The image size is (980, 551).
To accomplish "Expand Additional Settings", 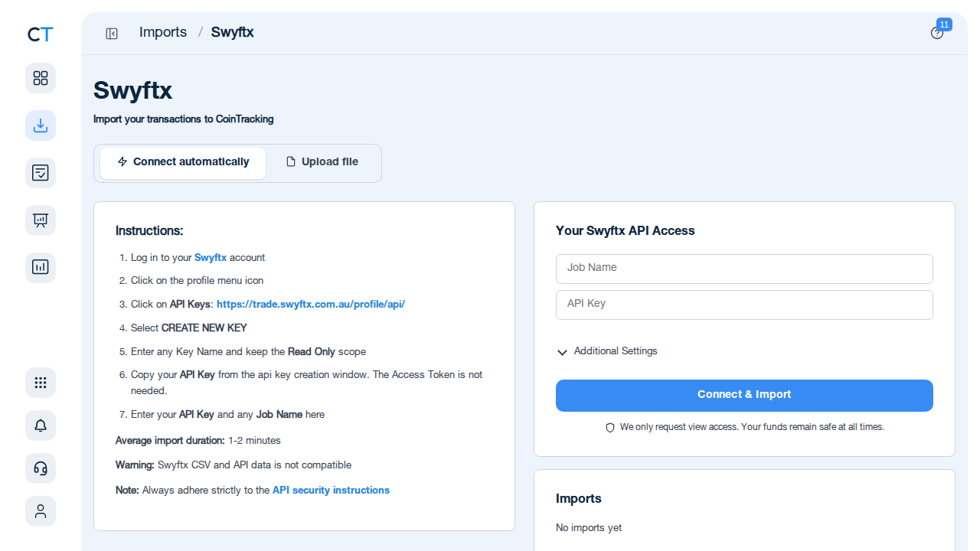I will pyautogui.click(x=607, y=351).
